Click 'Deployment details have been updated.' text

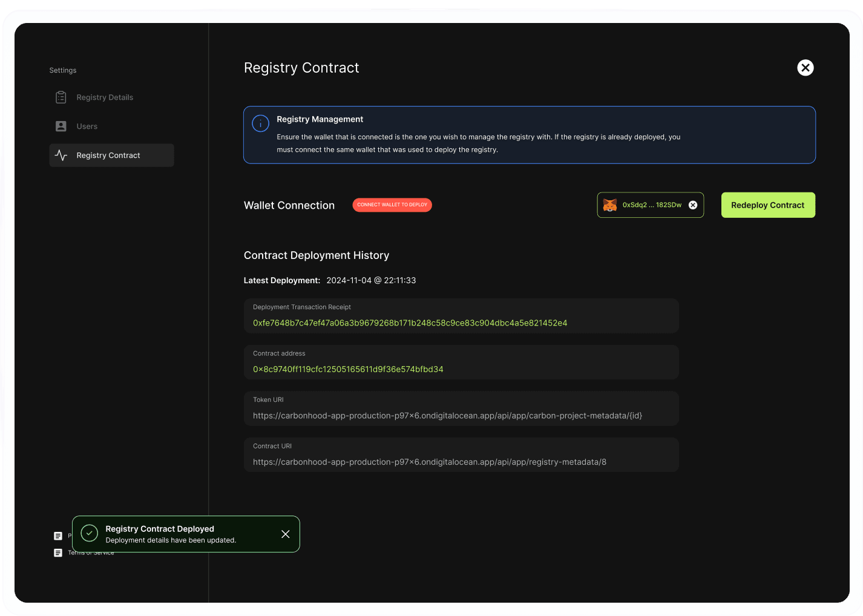coord(171,540)
